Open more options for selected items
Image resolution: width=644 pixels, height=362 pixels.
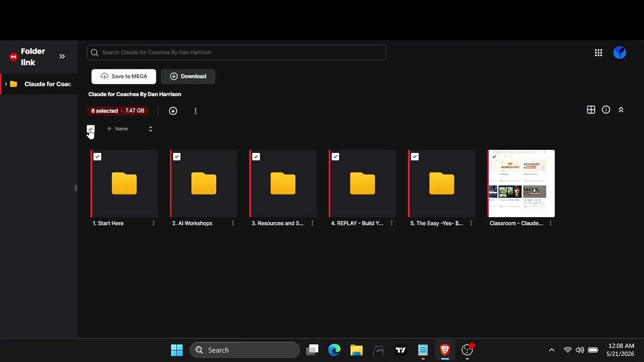pyautogui.click(x=195, y=111)
